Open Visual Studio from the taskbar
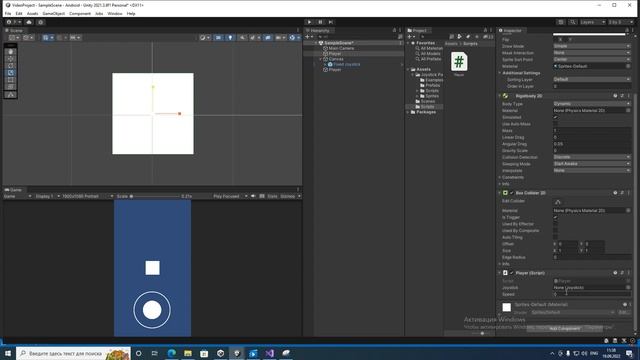Image resolution: width=640 pixels, height=360 pixels. (269, 353)
